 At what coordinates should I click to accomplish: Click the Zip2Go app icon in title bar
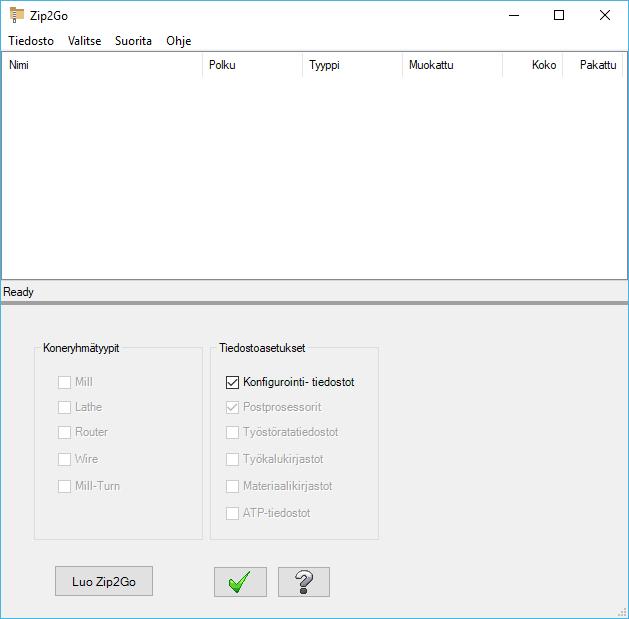[x=16, y=15]
